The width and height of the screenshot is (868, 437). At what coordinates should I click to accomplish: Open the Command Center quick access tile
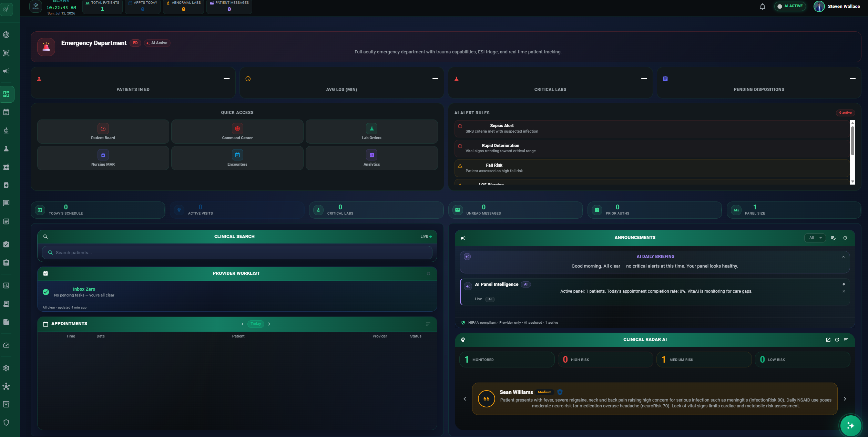237,132
